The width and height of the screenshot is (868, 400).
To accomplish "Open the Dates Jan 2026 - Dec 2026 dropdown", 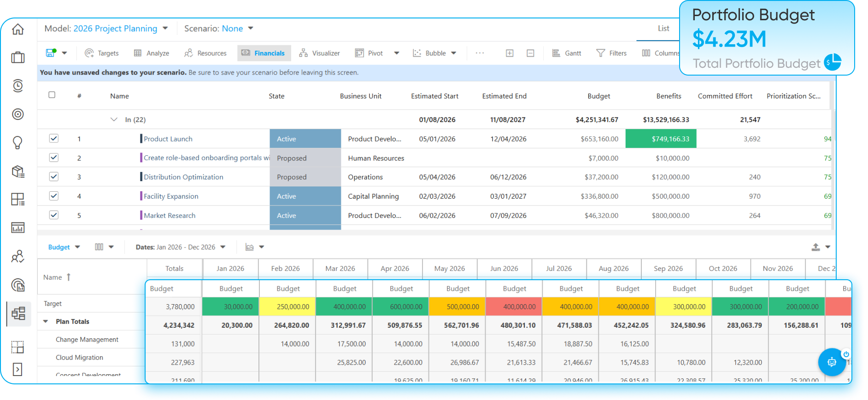I will click(x=181, y=247).
